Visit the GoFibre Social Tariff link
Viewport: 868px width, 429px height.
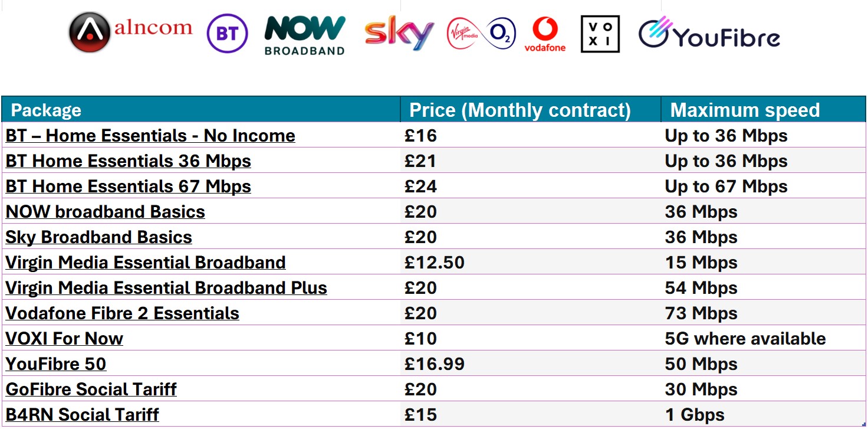pos(91,389)
